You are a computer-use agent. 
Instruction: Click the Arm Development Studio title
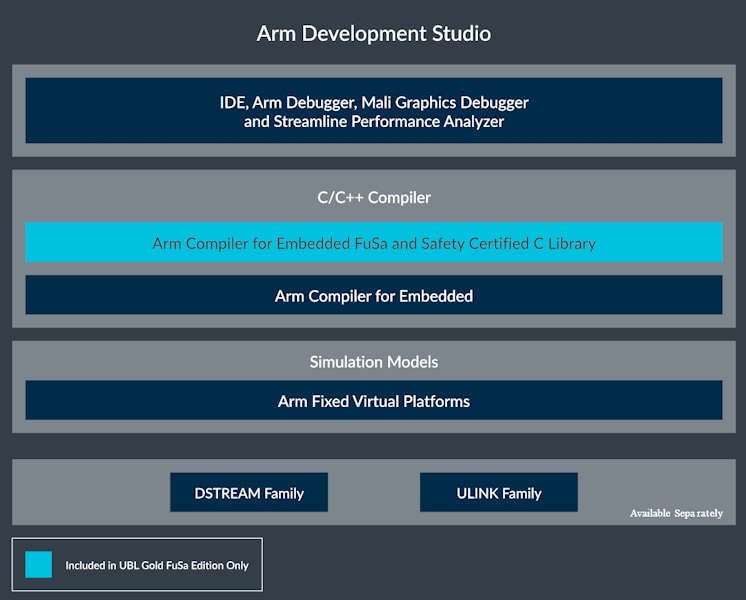[373, 33]
